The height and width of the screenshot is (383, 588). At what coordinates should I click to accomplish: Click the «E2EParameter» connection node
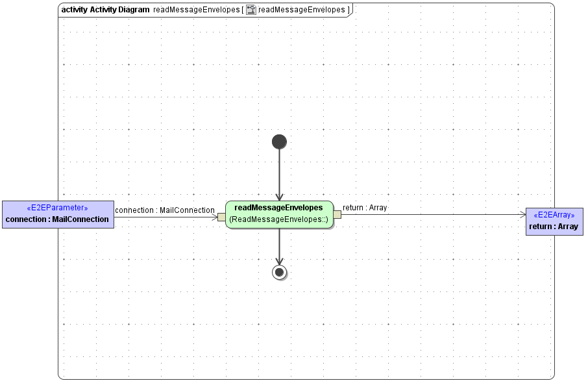[x=58, y=214]
